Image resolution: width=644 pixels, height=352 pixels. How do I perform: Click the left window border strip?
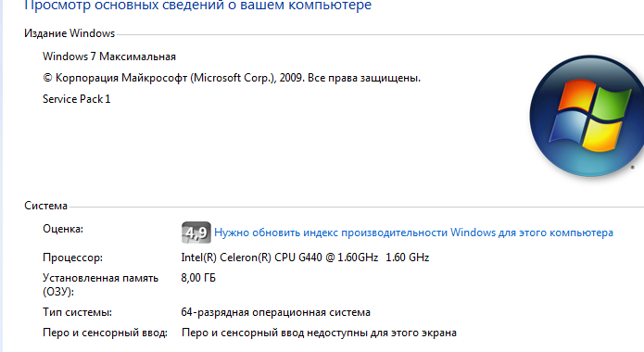coord(1,176)
